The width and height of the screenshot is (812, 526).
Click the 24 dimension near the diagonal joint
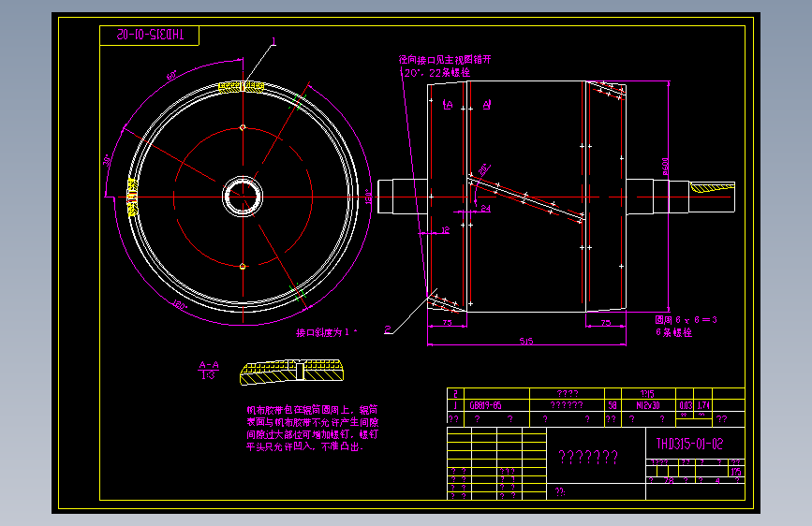(486, 208)
